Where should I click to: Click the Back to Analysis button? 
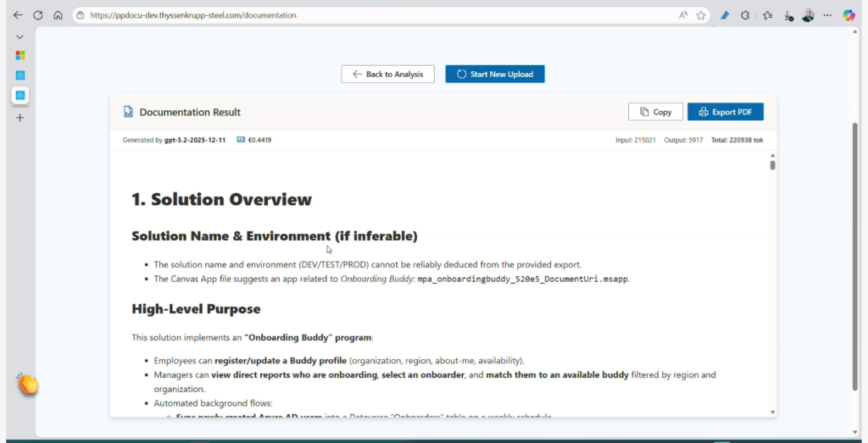pyautogui.click(x=387, y=75)
